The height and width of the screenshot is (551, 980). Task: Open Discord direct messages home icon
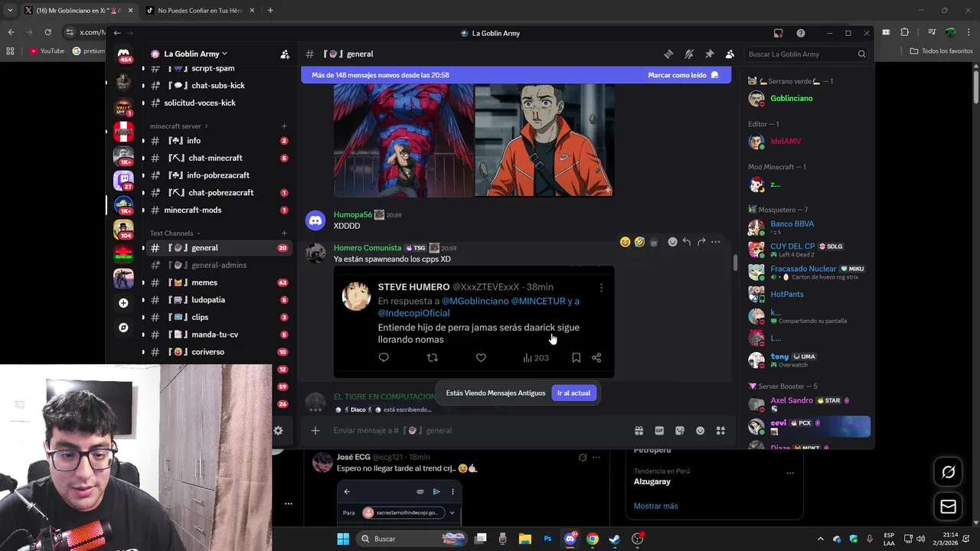pos(123,55)
